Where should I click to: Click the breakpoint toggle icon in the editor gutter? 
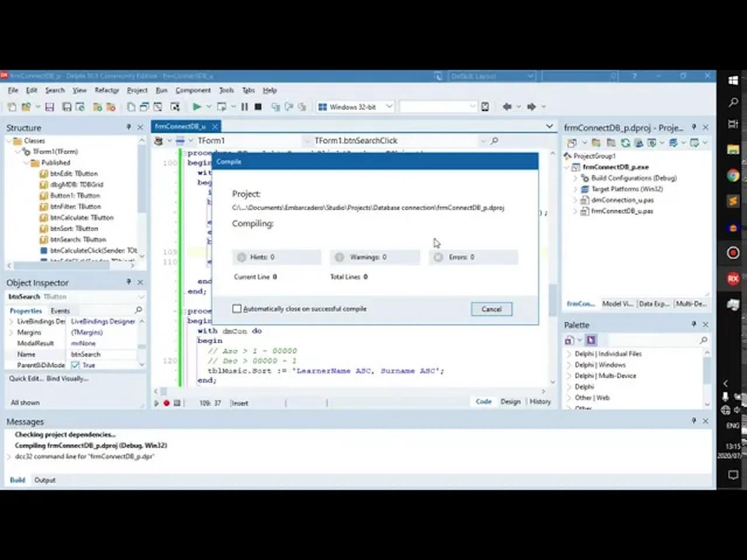[166, 402]
